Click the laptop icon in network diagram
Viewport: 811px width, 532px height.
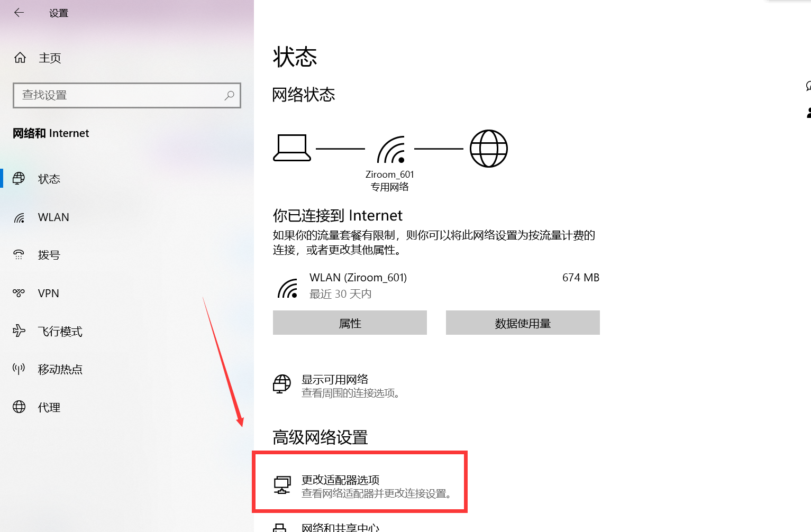click(x=292, y=148)
